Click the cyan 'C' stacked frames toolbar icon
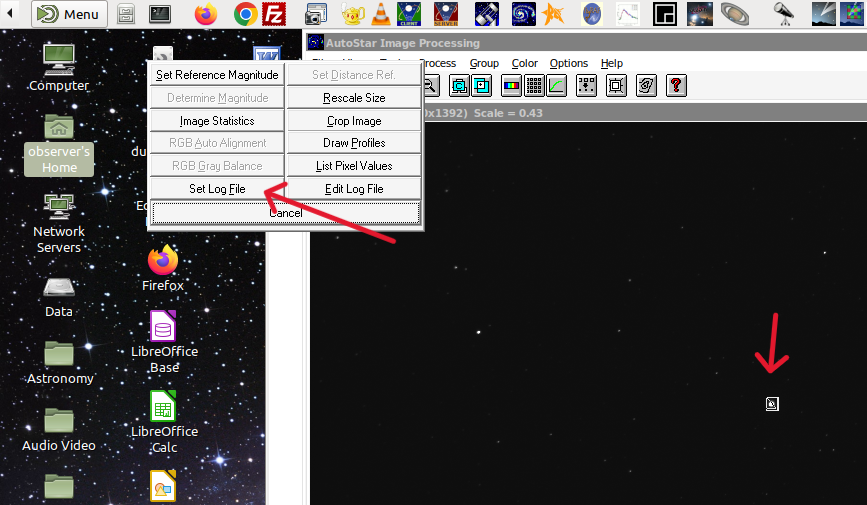867x505 pixels. (x=459, y=86)
